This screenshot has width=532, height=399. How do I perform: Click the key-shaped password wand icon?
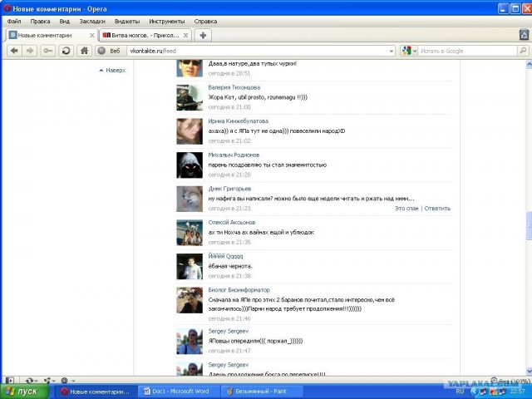coord(48,51)
